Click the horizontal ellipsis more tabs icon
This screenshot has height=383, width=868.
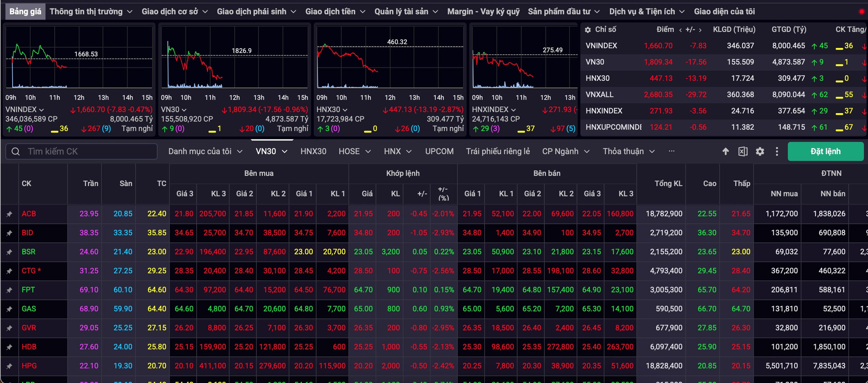671,151
